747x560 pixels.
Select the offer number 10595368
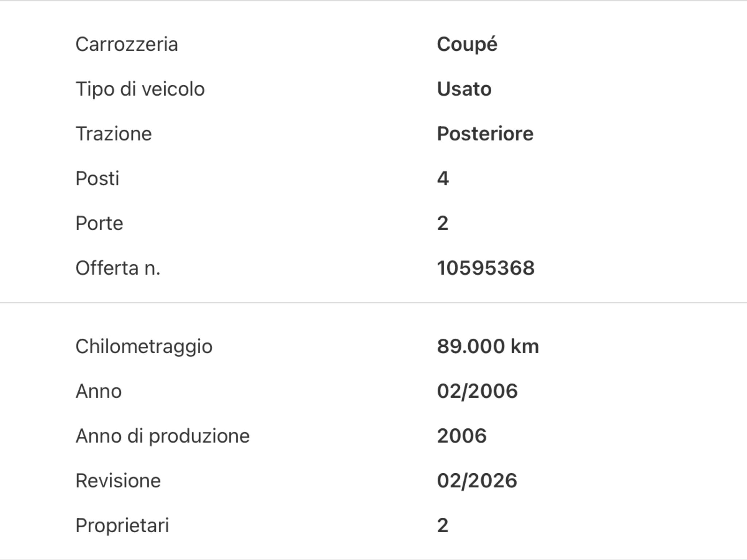pos(485,268)
